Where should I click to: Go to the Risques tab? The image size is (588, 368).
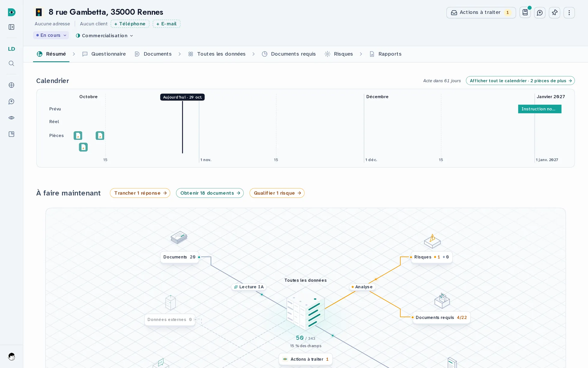coord(339,54)
